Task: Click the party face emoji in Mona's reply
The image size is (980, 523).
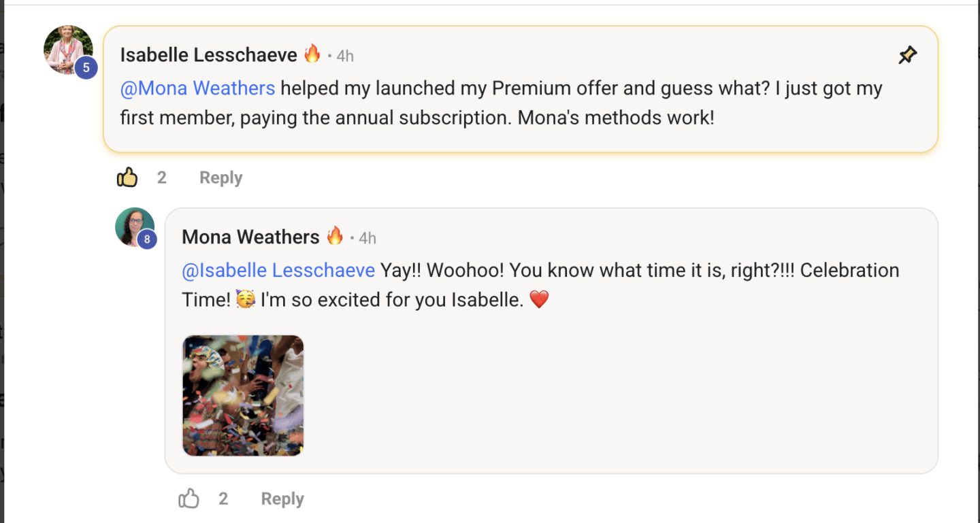Action: point(246,299)
